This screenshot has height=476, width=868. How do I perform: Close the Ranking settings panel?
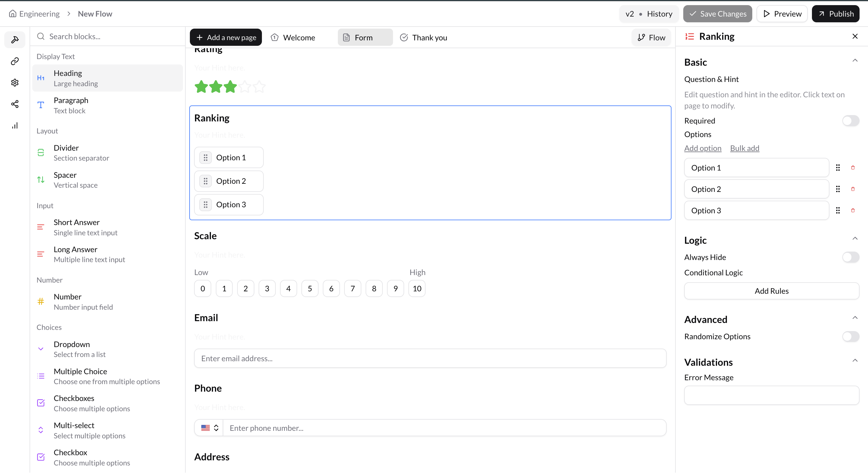[x=855, y=36]
